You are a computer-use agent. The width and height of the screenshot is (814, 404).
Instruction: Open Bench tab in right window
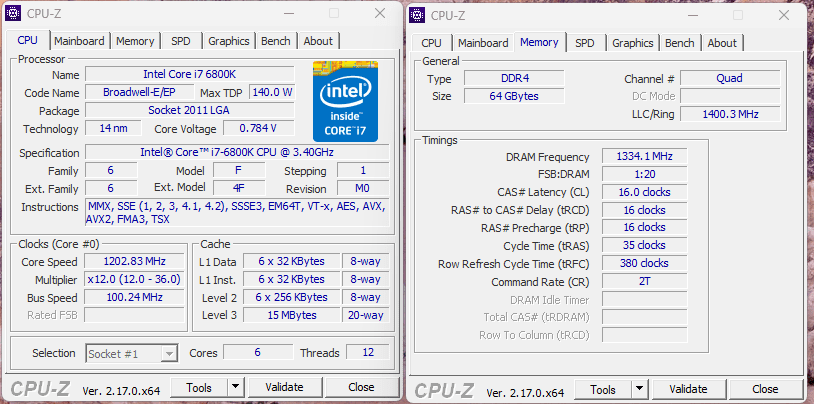pos(680,43)
